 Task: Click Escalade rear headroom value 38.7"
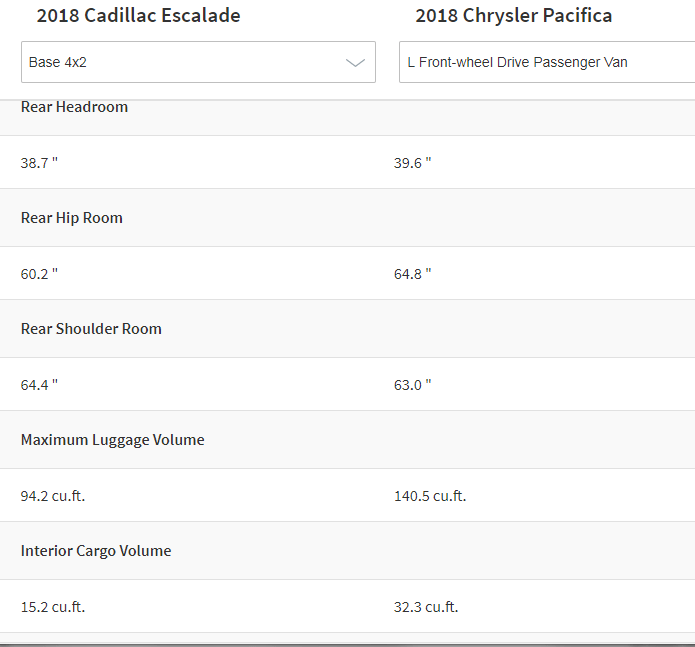(40, 163)
